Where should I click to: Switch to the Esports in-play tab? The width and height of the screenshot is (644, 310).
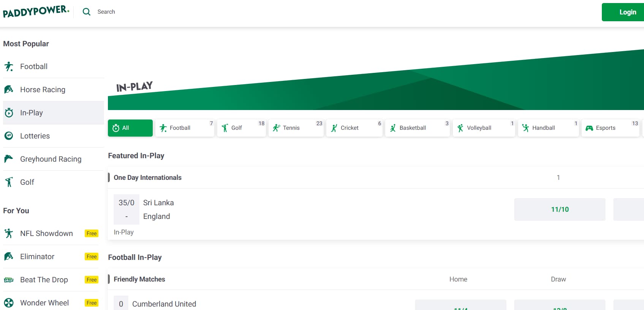[611, 128]
